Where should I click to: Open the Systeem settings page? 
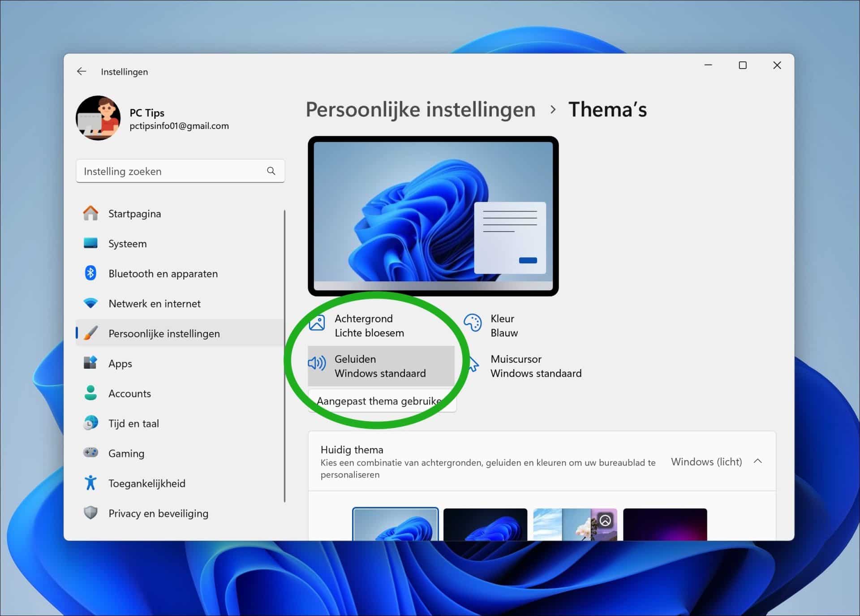tap(180, 244)
